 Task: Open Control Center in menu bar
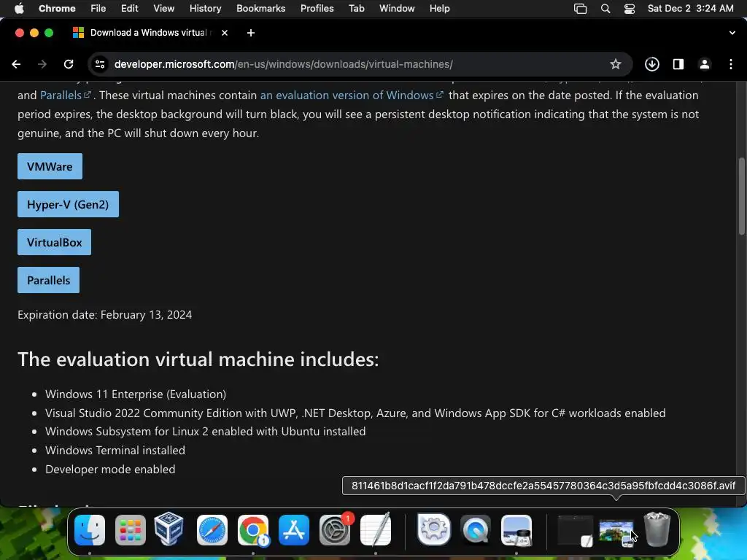[x=630, y=9]
